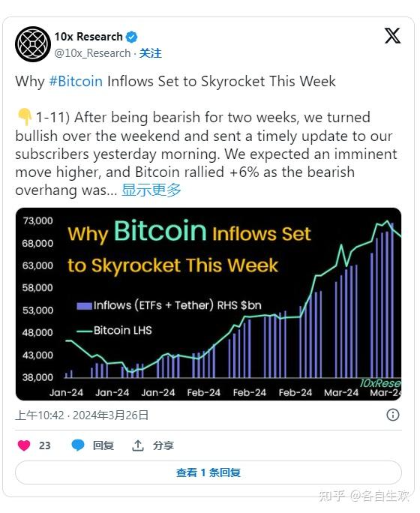Expand tweet text with 显示更多

(x=151, y=190)
